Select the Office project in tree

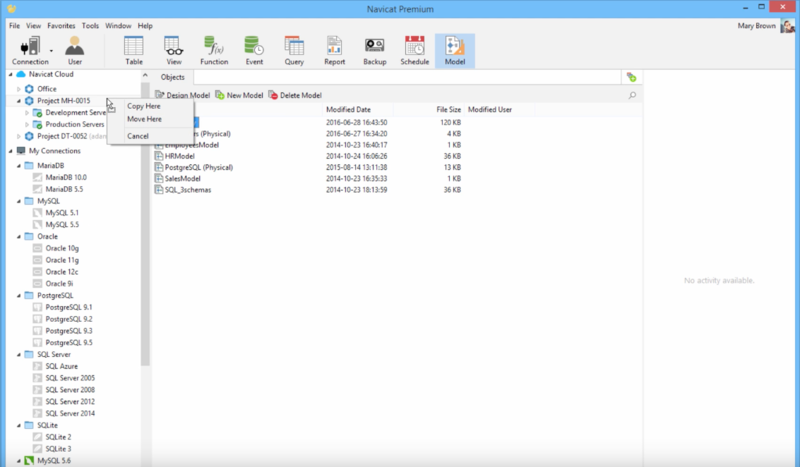(46, 89)
